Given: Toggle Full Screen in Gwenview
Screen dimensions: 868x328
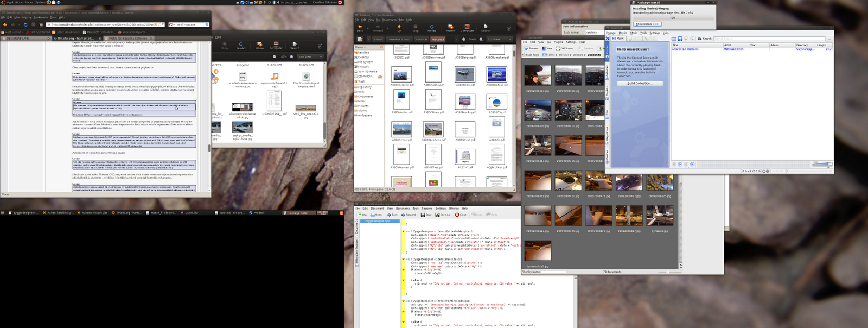Looking at the screenshot, I should pyautogui.click(x=564, y=48).
